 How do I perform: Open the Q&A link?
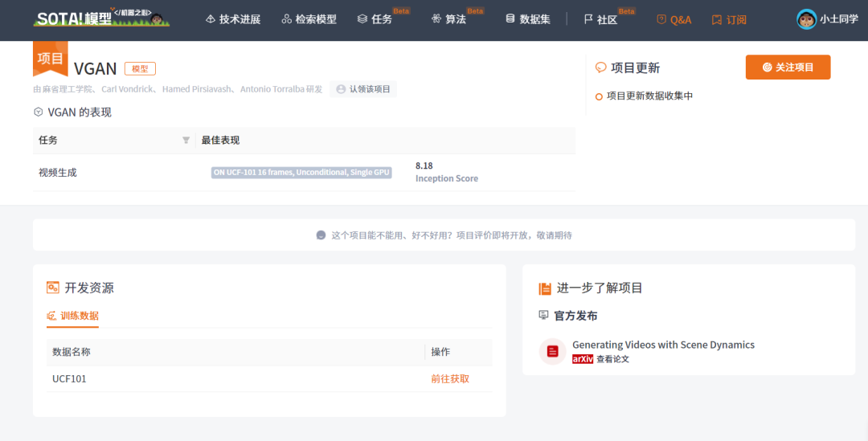(x=674, y=20)
